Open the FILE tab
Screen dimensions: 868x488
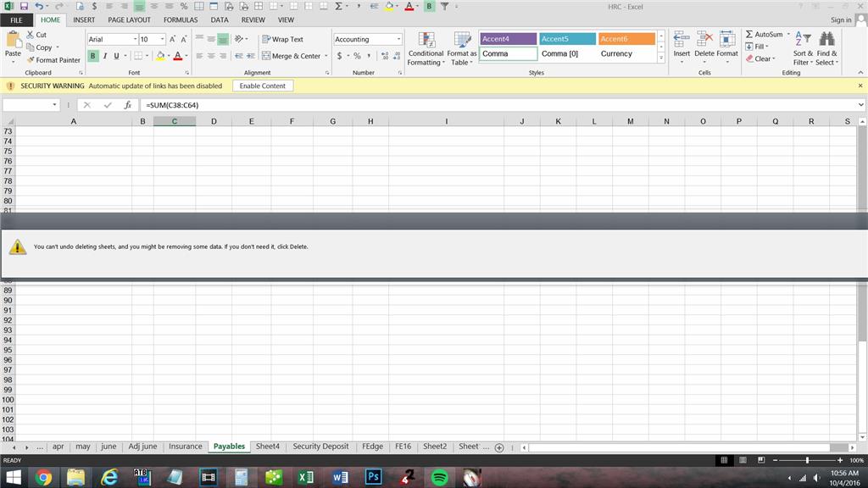click(17, 20)
